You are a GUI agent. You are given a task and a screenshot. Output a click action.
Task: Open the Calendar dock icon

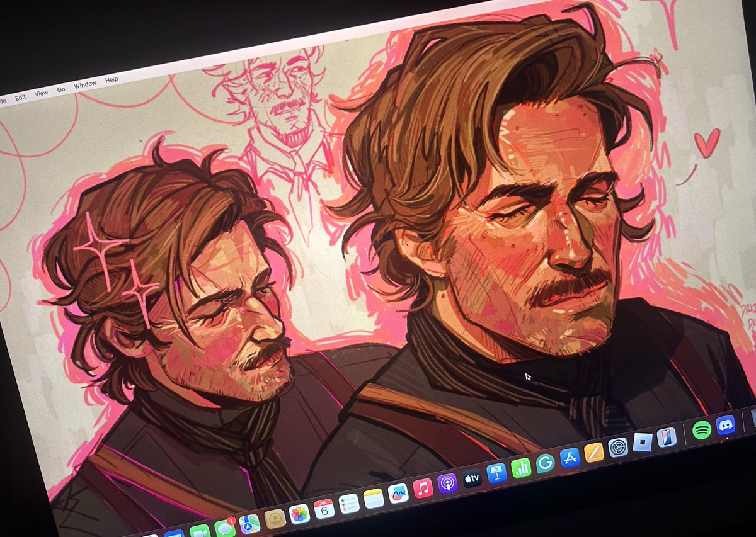pyautogui.click(x=324, y=508)
